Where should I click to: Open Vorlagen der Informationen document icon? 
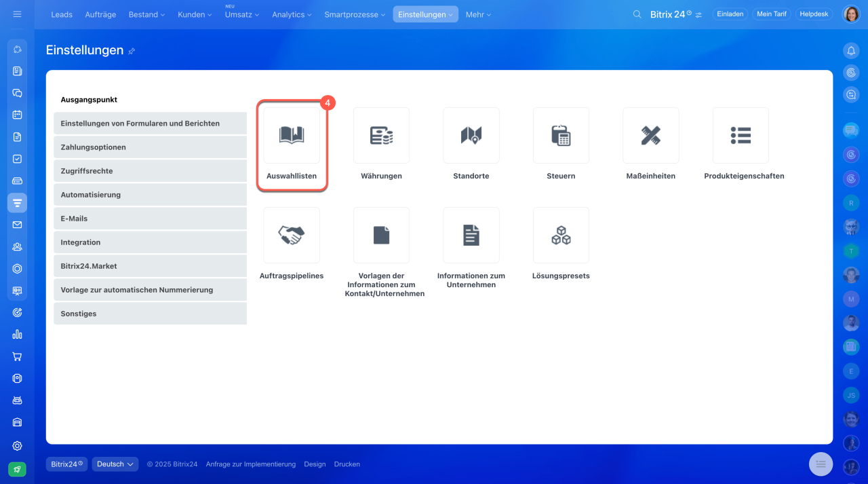click(x=381, y=235)
